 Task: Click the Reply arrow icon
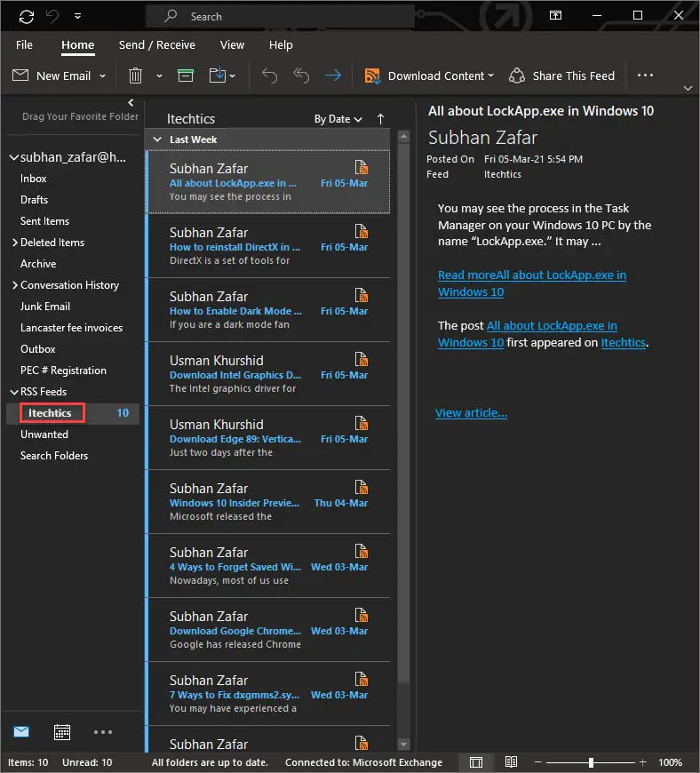click(x=270, y=76)
